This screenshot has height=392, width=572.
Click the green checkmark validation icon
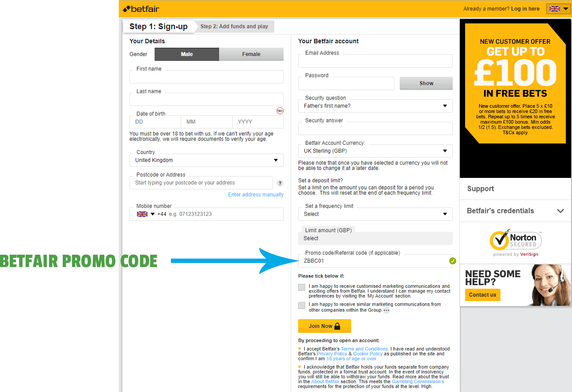(452, 261)
